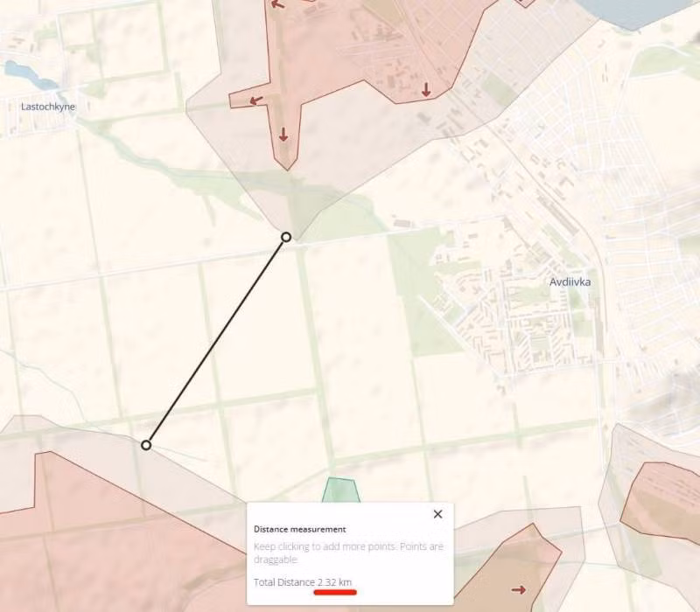Click the green shaded polygon above popup
Screen dimensions: 700x612
click(x=341, y=490)
